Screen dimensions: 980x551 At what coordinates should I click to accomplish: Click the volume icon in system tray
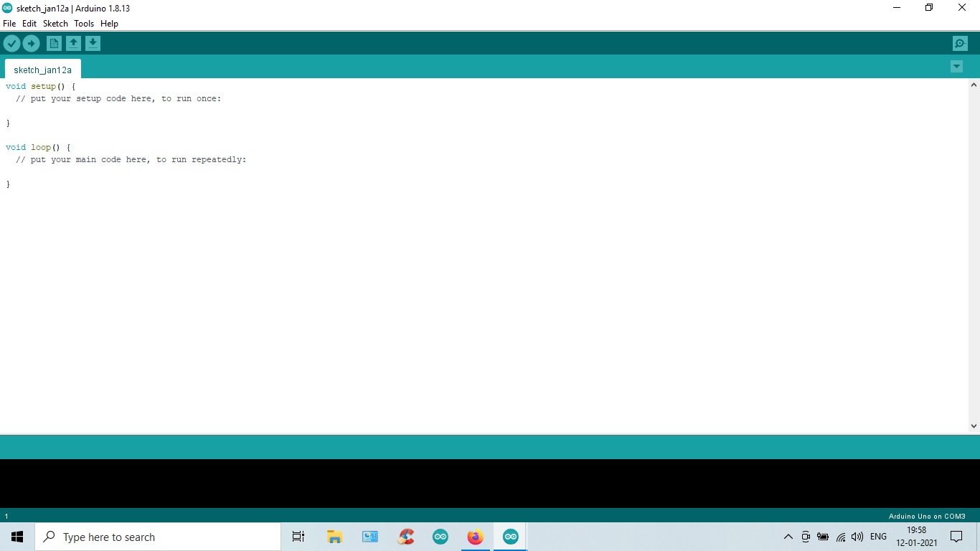point(857,536)
